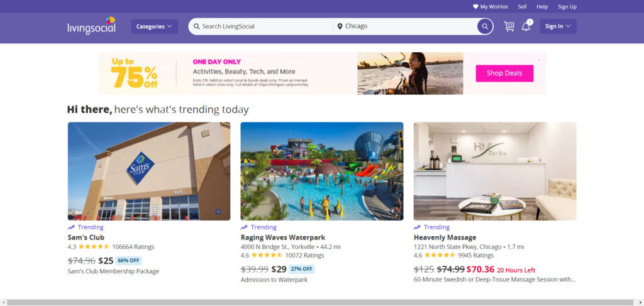This screenshot has width=644, height=306.
Task: Click the location pin icon
Action: [340, 26]
